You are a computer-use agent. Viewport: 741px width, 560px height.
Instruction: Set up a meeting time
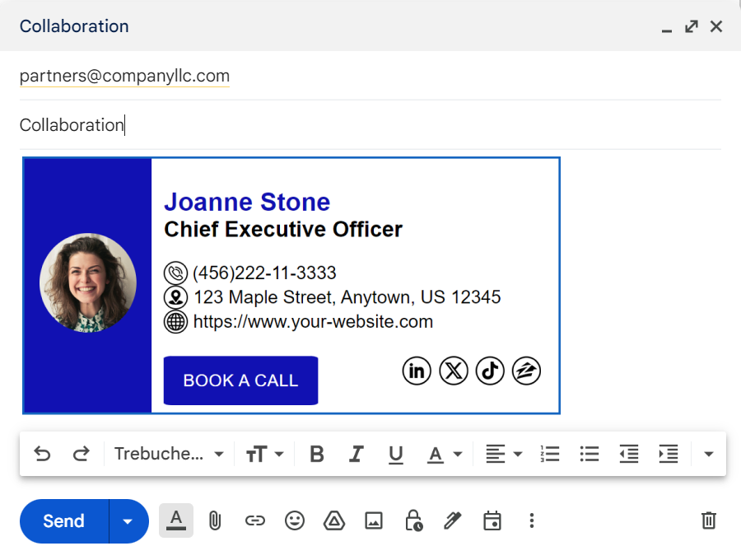492,520
